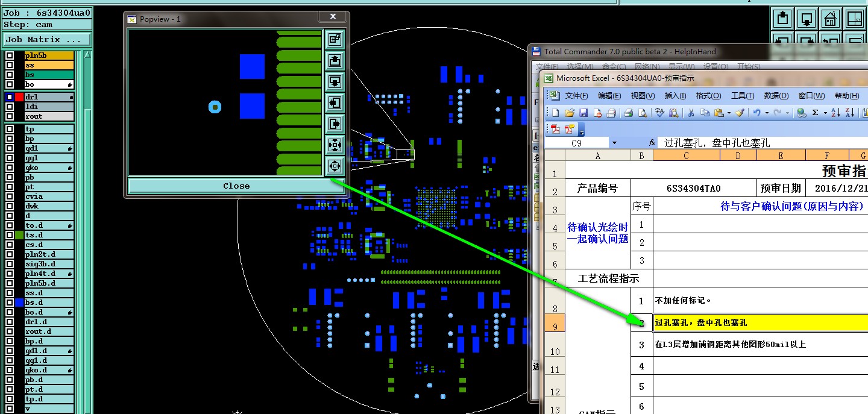
Task: Click the first PDF convert icon
Action: (x=555, y=128)
